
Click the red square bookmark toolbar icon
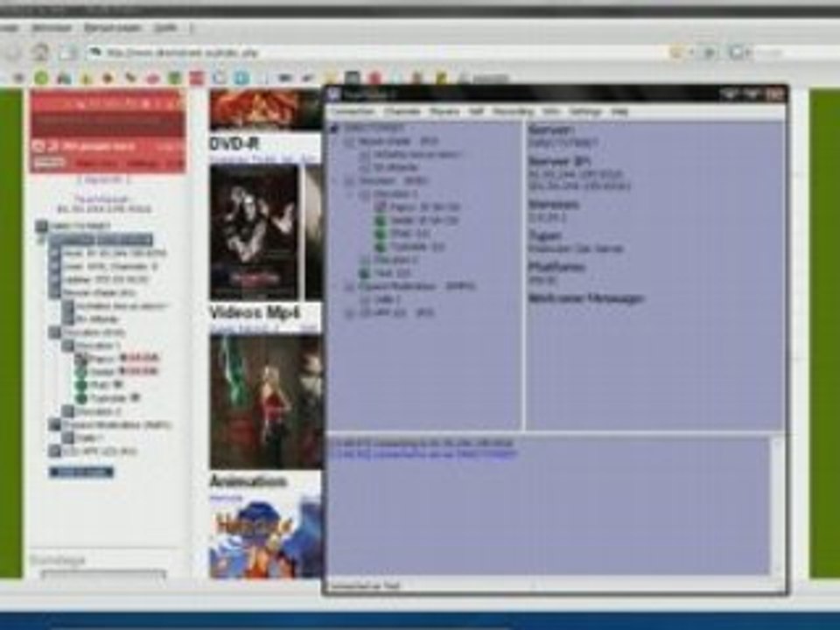(x=197, y=78)
